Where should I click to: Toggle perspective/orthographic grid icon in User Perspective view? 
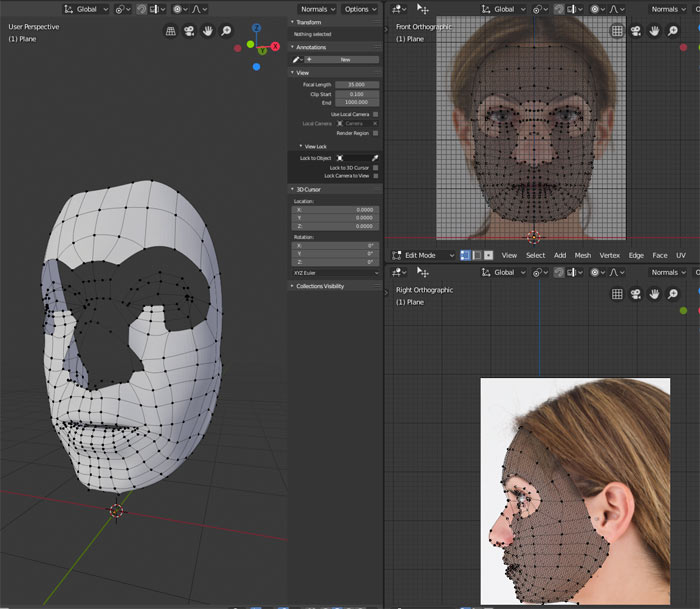point(171,31)
